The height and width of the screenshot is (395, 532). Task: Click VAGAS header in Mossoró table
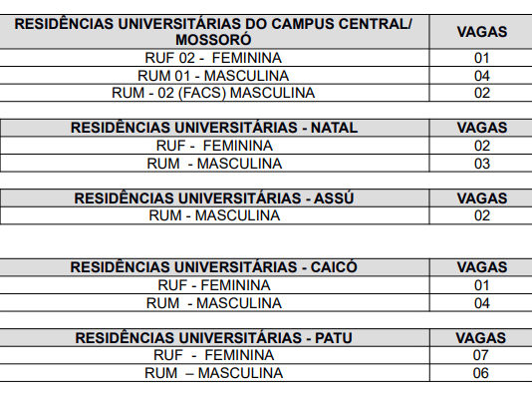[482, 32]
